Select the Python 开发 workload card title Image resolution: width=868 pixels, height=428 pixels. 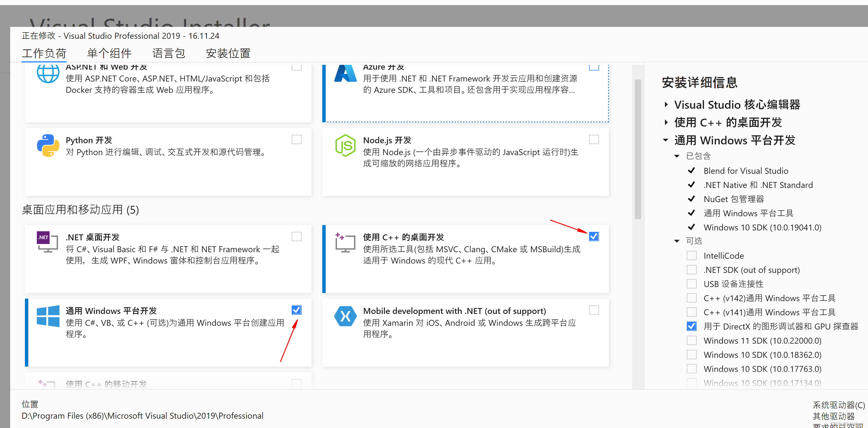point(89,140)
